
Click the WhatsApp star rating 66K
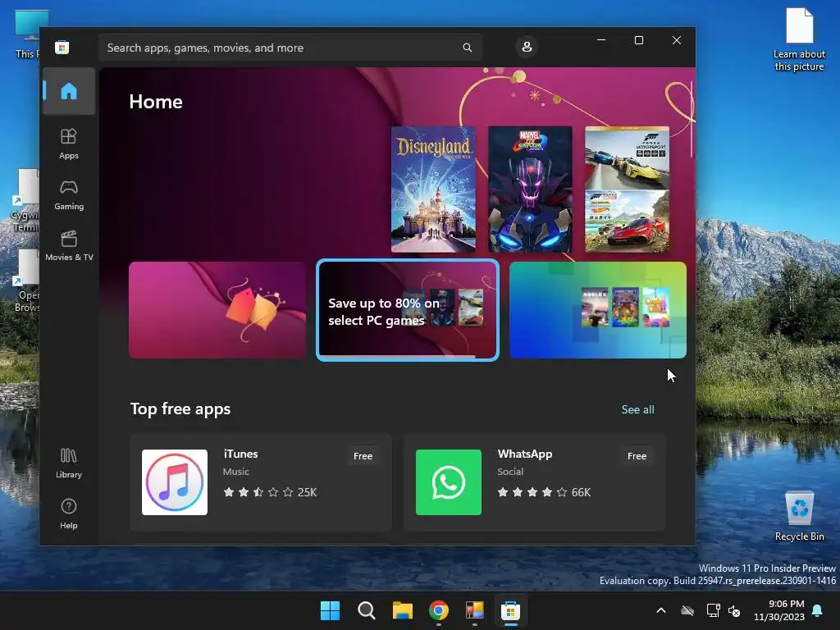pos(544,492)
